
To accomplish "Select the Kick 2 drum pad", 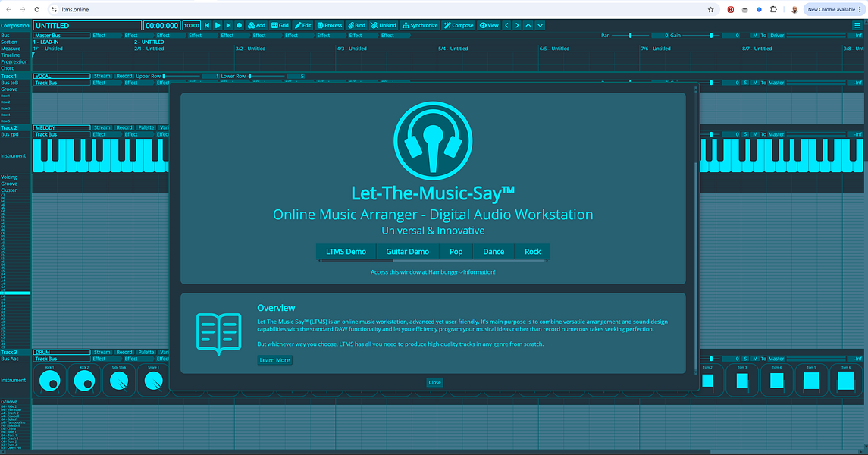I will point(84,380).
